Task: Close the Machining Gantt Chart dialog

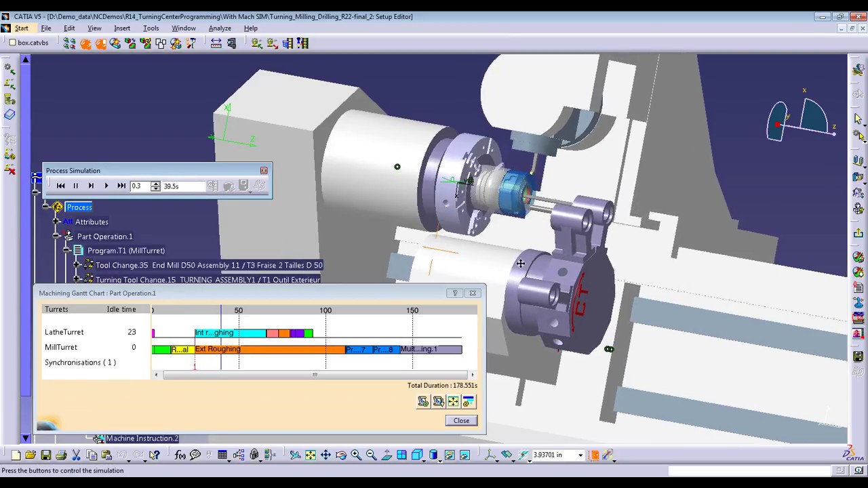Action: [x=473, y=293]
